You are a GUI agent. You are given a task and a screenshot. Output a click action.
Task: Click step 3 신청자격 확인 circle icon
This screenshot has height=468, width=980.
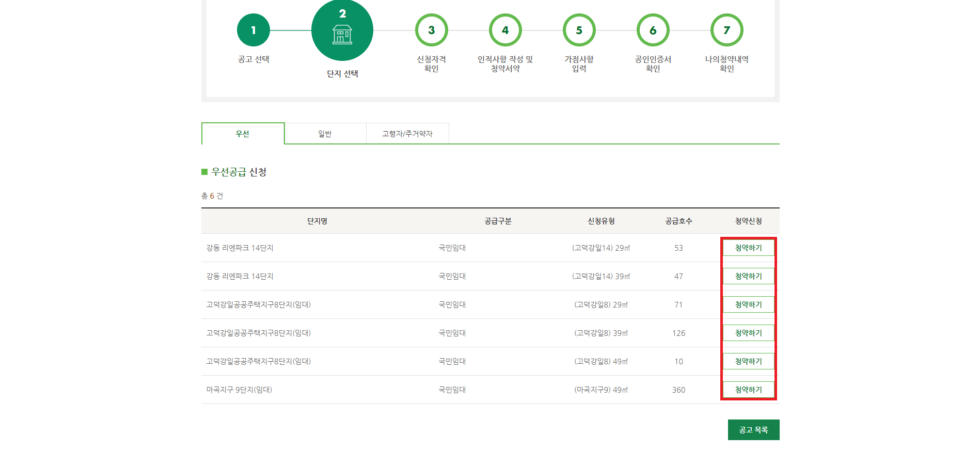pyautogui.click(x=432, y=30)
